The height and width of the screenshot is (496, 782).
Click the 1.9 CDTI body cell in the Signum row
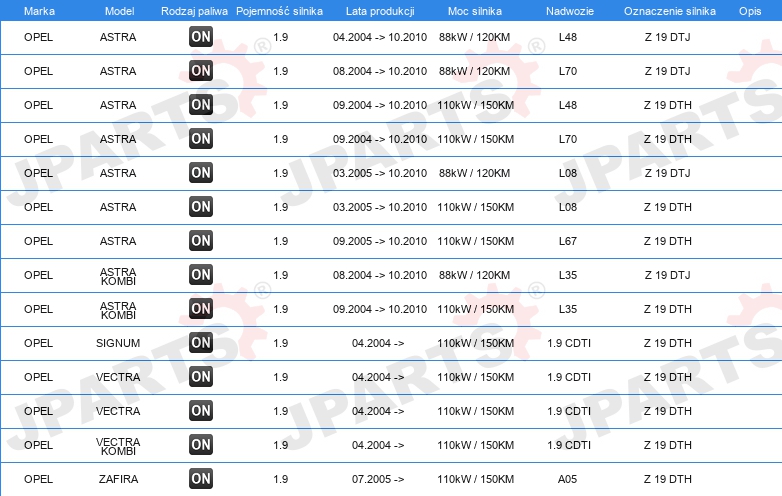569,343
